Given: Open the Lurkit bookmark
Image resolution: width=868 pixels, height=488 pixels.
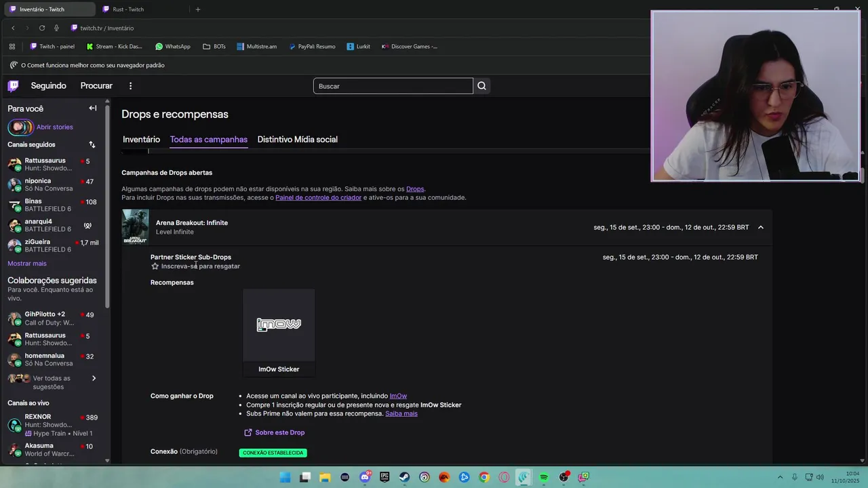Looking at the screenshot, I should click(358, 47).
